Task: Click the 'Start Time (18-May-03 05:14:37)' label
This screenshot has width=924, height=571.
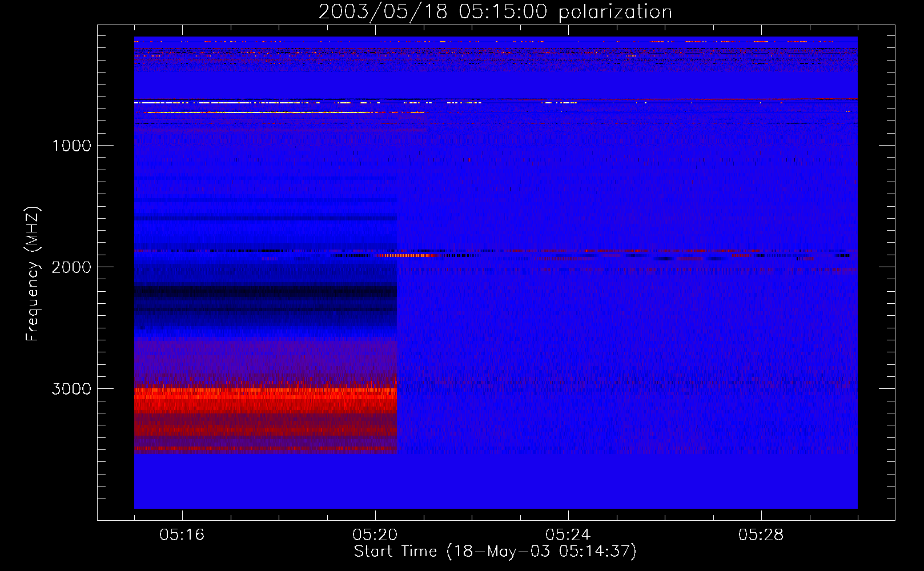Action: pos(495,552)
